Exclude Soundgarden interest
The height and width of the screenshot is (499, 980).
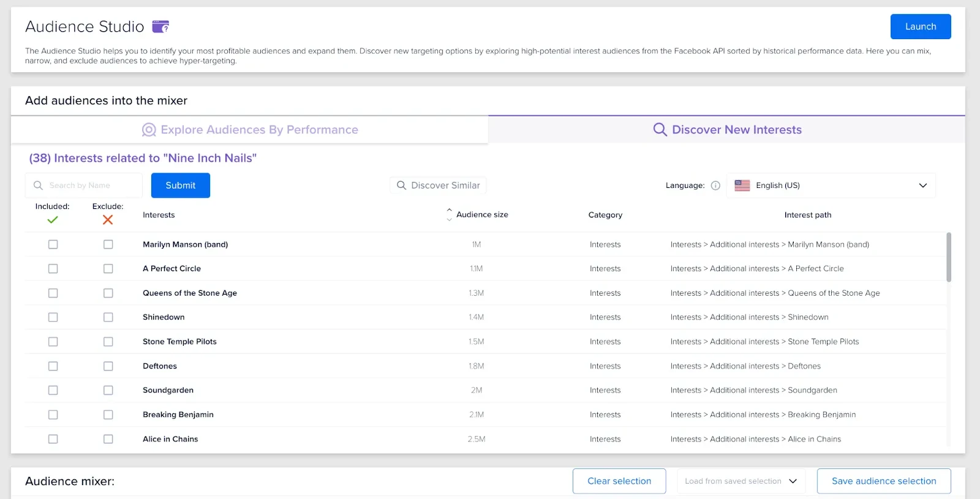pos(108,390)
